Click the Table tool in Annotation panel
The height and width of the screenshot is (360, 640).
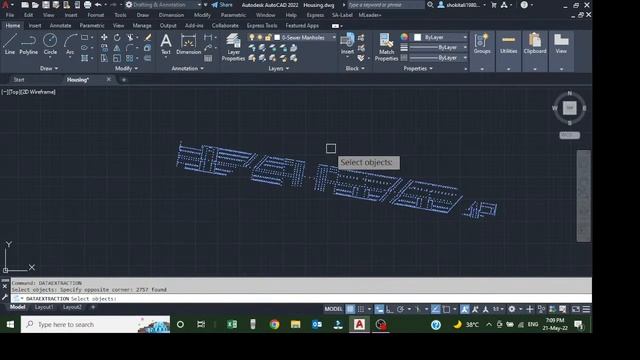click(208, 58)
